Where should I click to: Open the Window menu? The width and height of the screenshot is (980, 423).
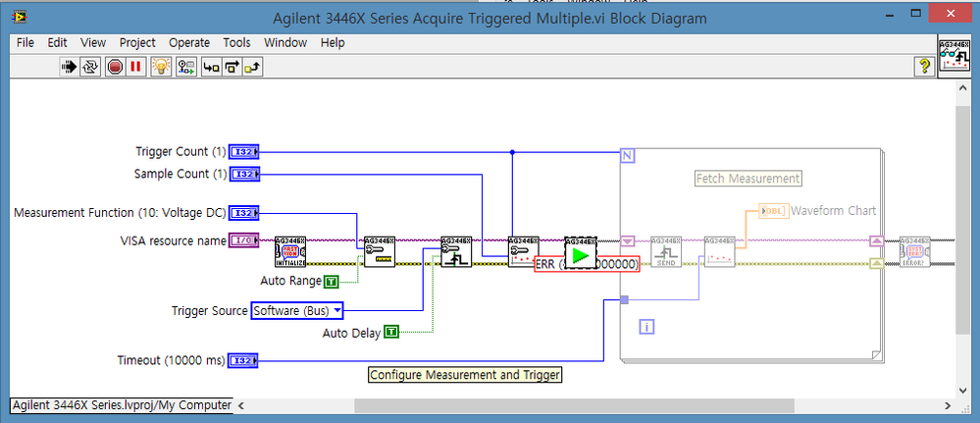(285, 42)
